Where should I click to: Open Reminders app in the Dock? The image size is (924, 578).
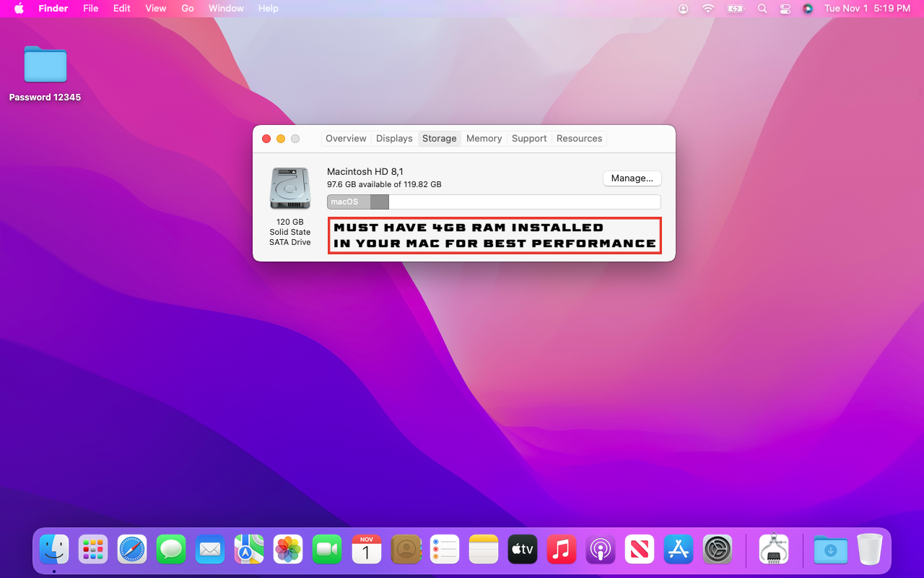444,549
